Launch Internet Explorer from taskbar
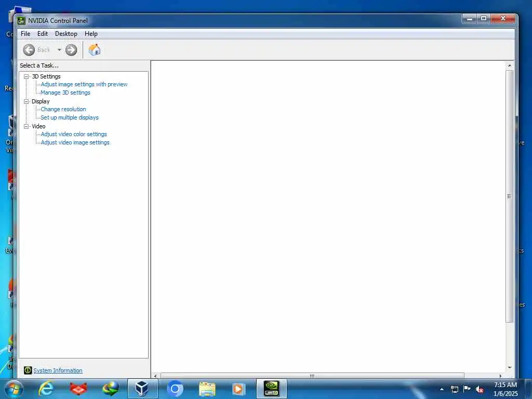The width and height of the screenshot is (532, 399). tap(46, 389)
